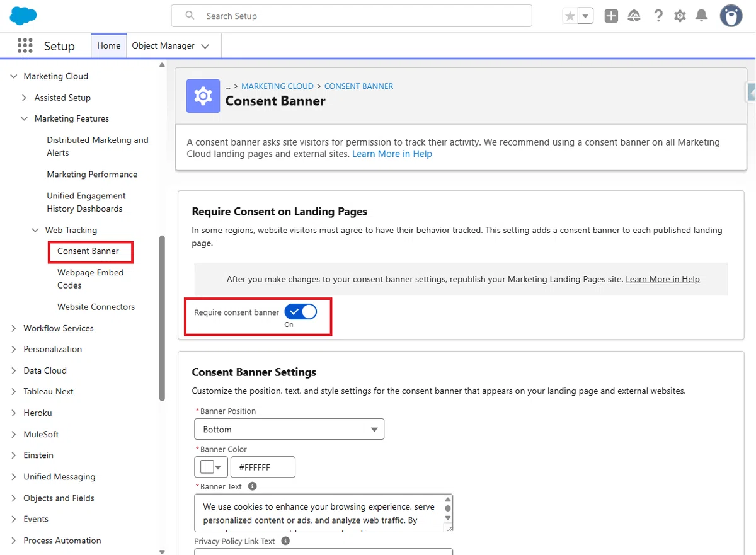756x555 pixels.
Task: Expand the MuleSoft tree node
Action: (x=14, y=434)
